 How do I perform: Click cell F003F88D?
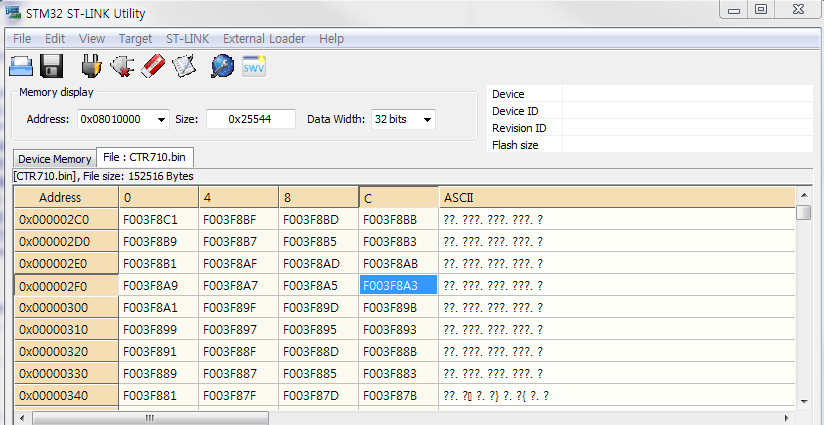tap(319, 351)
